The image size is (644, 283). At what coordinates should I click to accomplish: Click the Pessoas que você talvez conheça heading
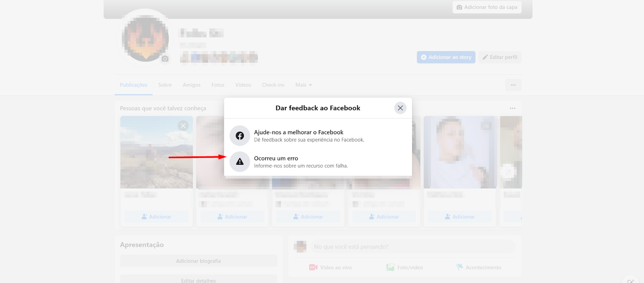[163, 108]
